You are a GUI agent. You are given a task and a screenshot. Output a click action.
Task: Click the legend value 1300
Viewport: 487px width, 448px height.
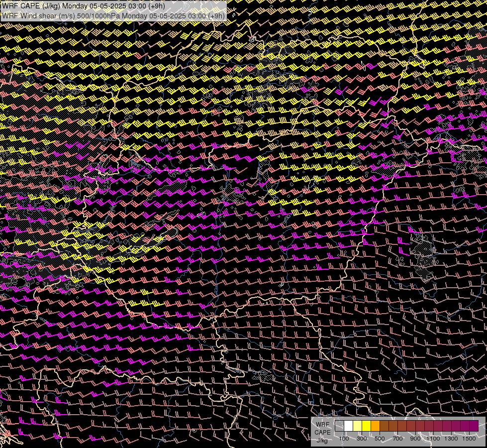pyautogui.click(x=451, y=439)
